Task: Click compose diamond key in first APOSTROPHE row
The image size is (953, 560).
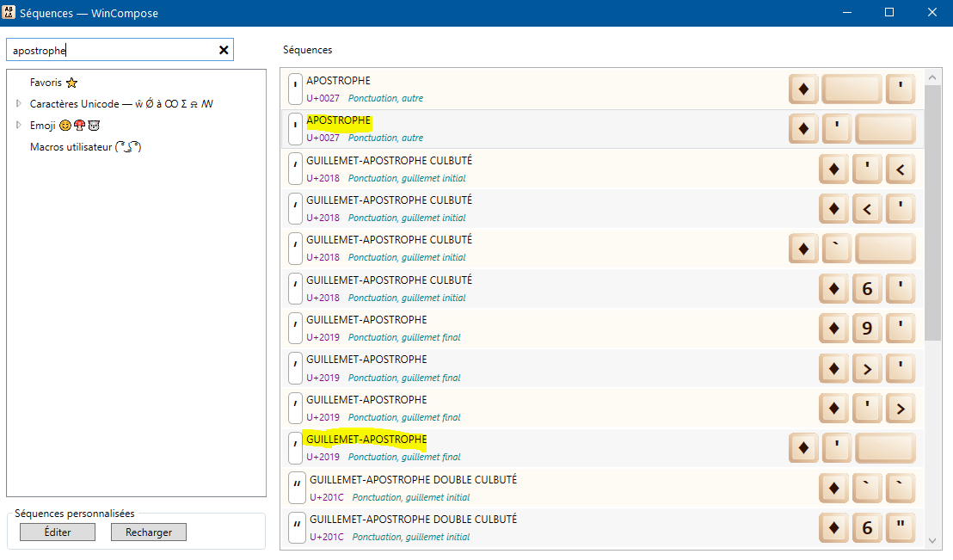Action: [x=803, y=89]
